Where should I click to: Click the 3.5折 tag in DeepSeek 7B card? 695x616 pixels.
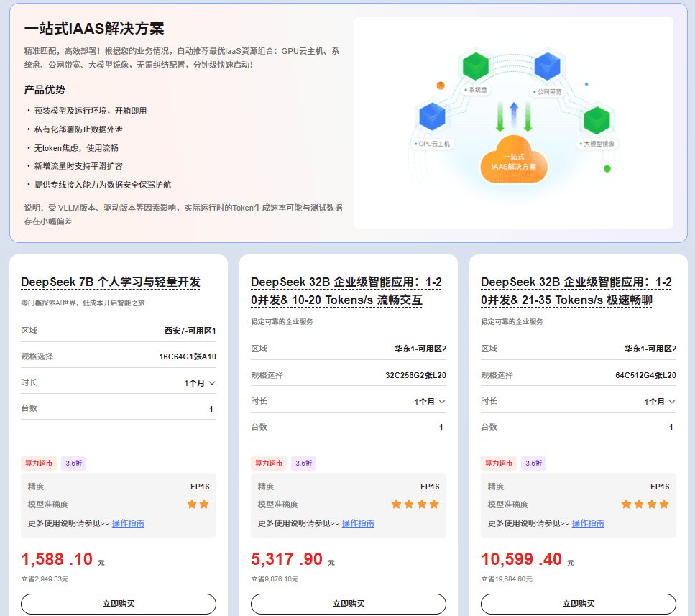coord(73,463)
